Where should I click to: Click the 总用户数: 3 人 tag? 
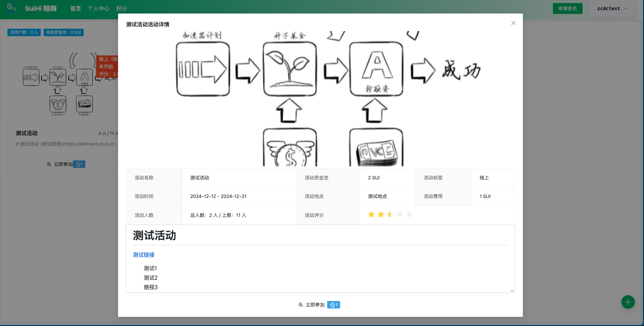tap(24, 32)
